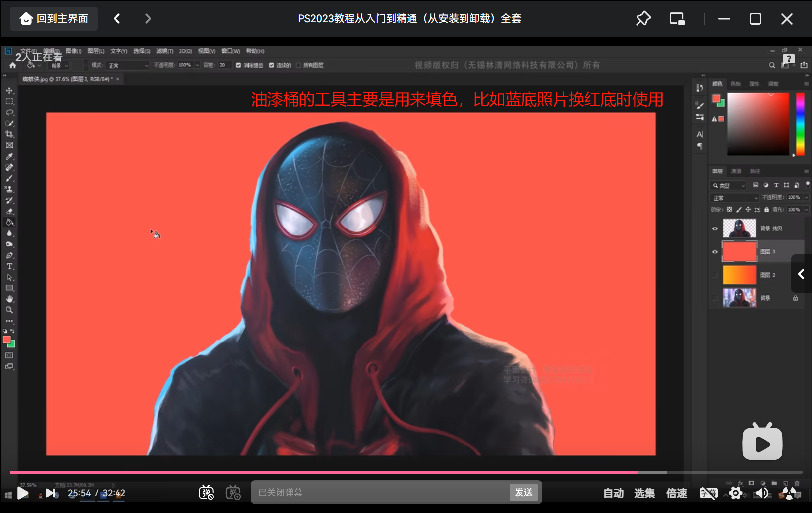Click the 倍速 playback speed button
The image size is (812, 513).
click(677, 493)
